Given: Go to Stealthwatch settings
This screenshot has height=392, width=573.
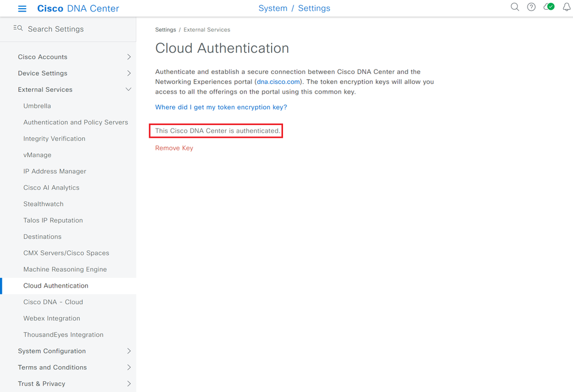Looking at the screenshot, I should [x=43, y=204].
